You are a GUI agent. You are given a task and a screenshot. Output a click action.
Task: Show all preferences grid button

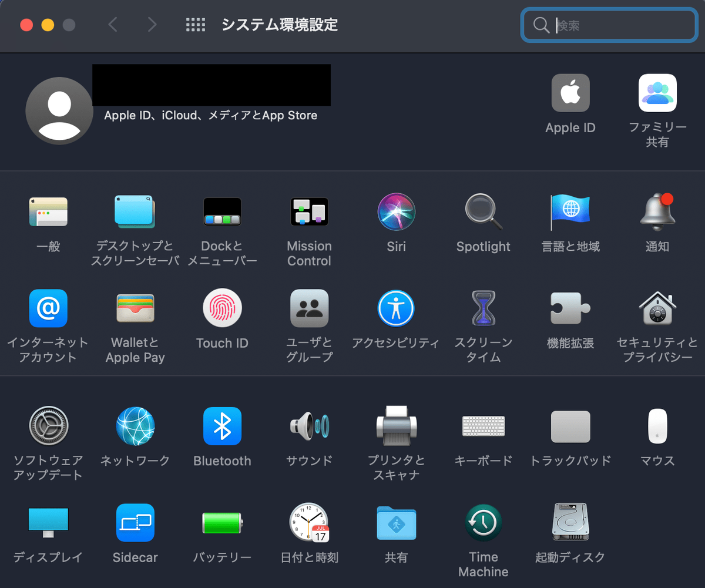pos(196,25)
